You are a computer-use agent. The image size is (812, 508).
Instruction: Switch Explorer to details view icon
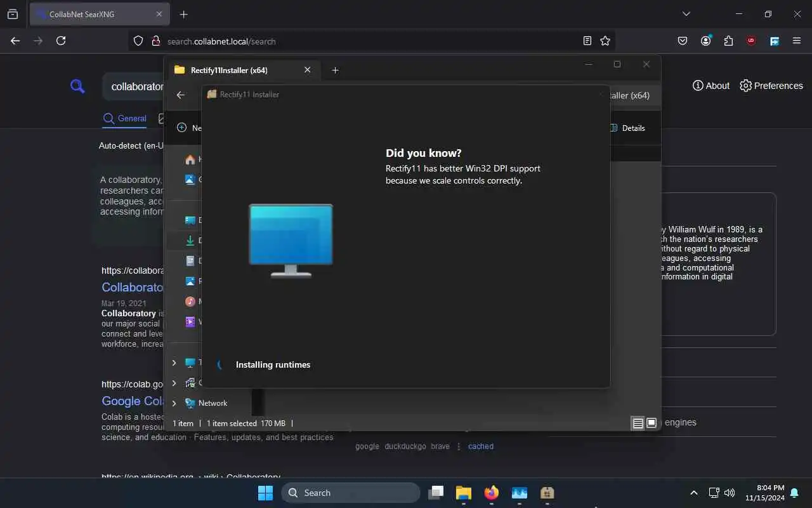638,424
